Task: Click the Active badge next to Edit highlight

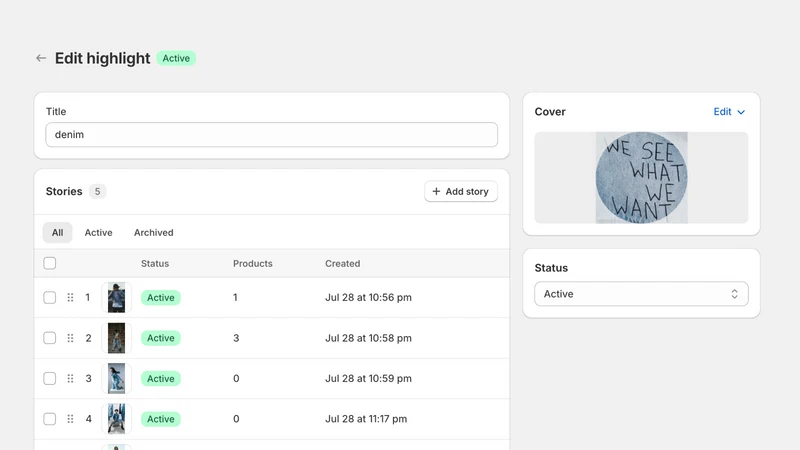Action: pyautogui.click(x=176, y=58)
